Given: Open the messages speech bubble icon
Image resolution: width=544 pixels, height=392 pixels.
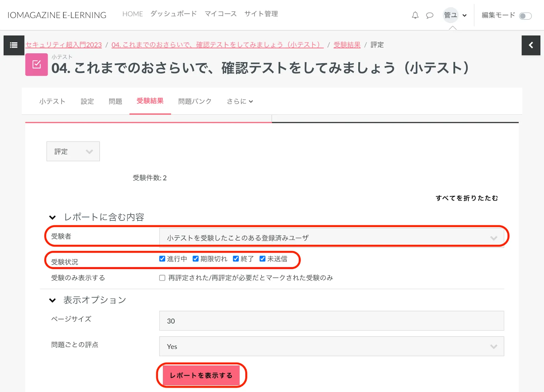Looking at the screenshot, I should (430, 15).
